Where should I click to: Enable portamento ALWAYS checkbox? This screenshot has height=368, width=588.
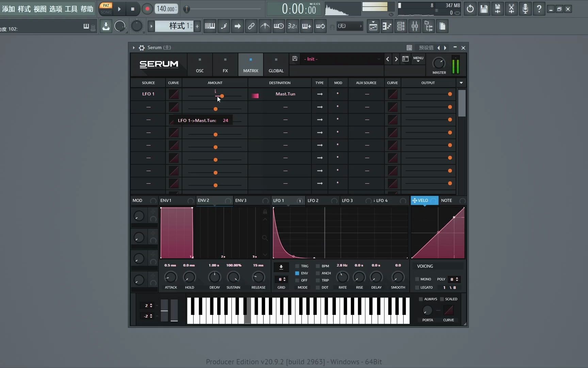(x=421, y=299)
